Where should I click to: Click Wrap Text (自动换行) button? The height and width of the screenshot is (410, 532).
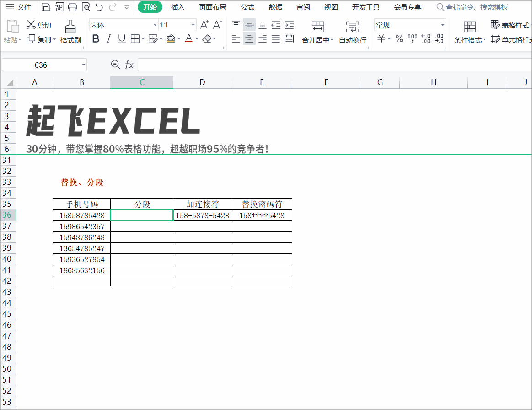pos(353,32)
